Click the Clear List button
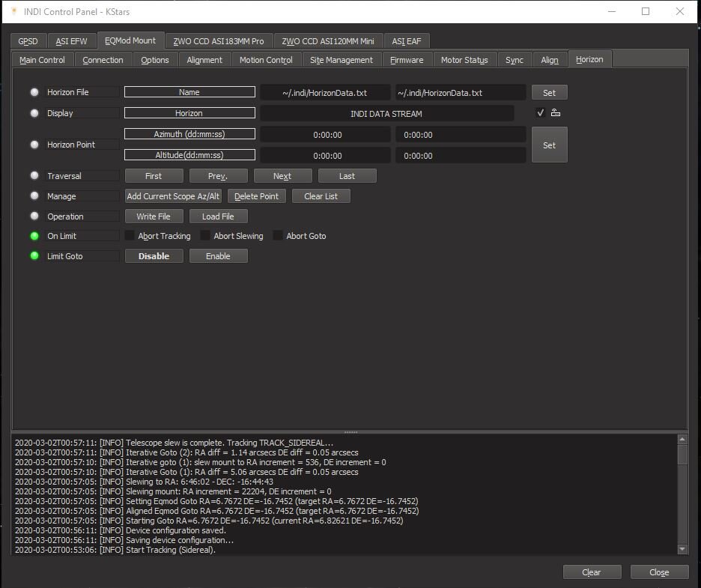Screen dimensions: 701x588 coord(321,196)
